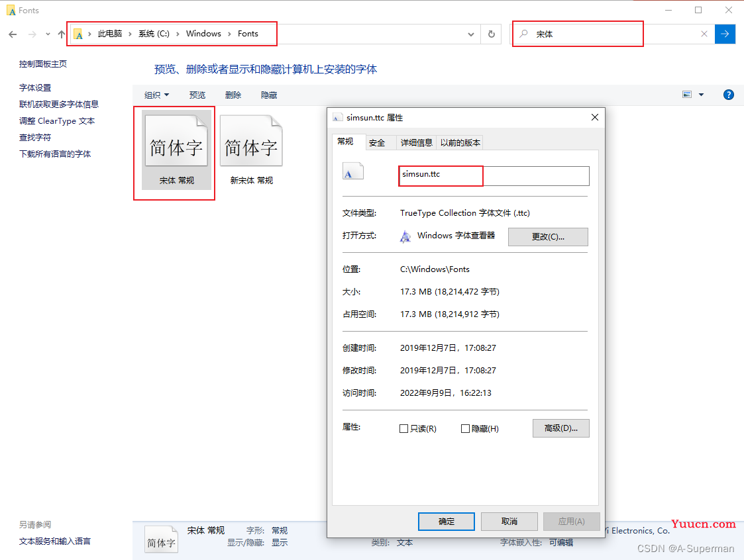The image size is (744, 560).
Task: Click the forward navigation arrow
Action: click(32, 34)
